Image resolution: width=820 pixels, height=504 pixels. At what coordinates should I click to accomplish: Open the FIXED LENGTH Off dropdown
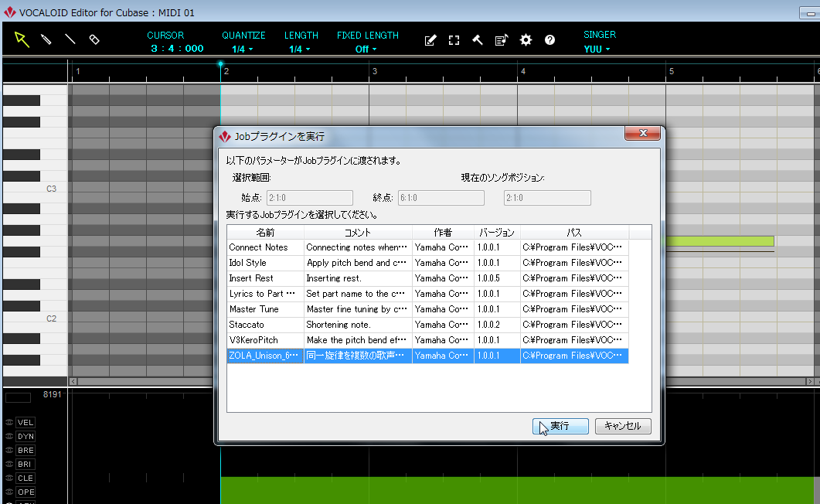[366, 49]
